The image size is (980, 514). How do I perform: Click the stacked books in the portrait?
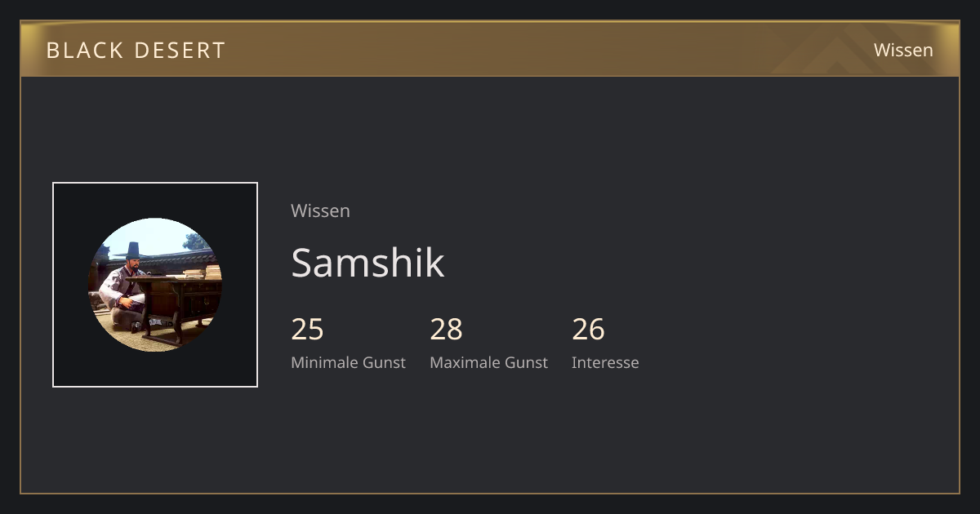(204, 273)
